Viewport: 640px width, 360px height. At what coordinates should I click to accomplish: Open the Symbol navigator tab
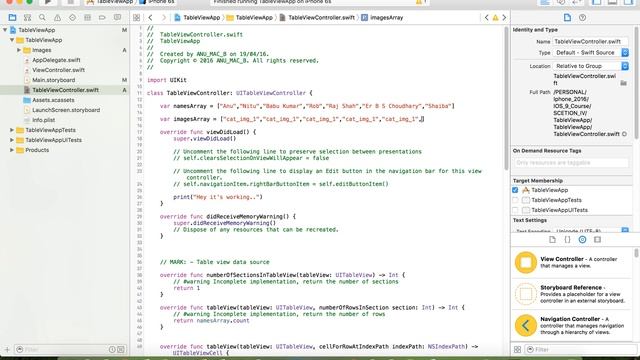27,18
